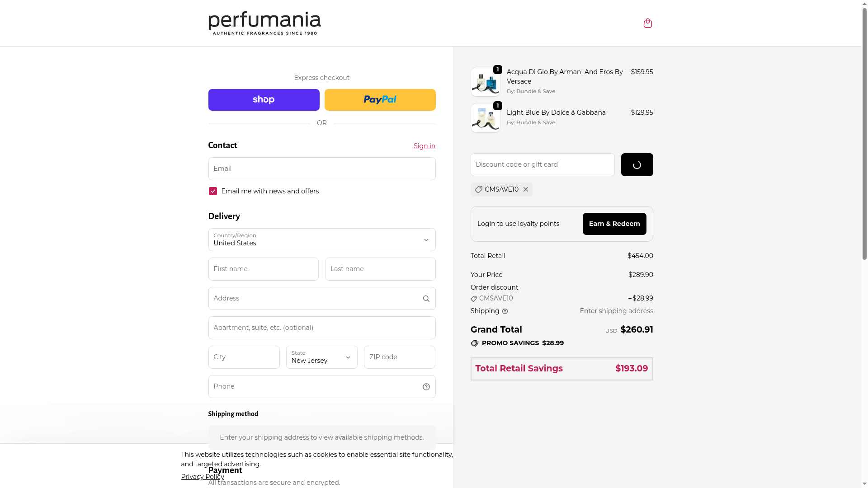Image resolution: width=868 pixels, height=488 pixels.
Task: Click the Light Blue product thumbnail
Action: pos(485,118)
